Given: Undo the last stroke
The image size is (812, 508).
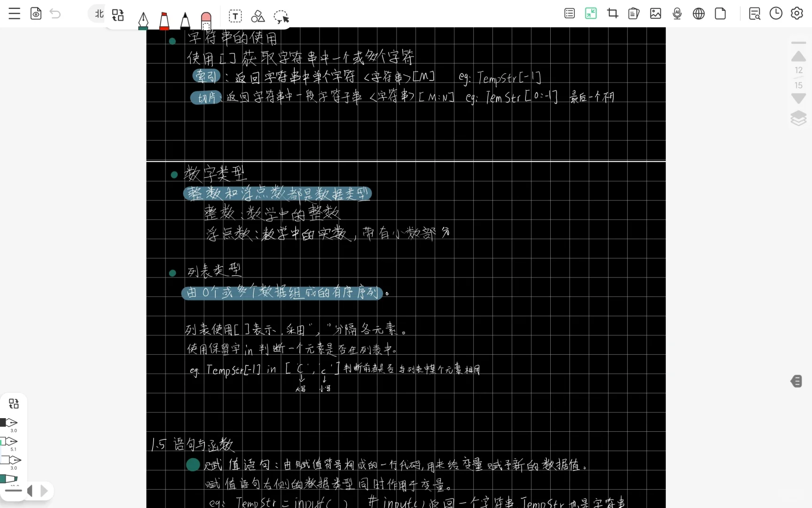Looking at the screenshot, I should [x=55, y=14].
